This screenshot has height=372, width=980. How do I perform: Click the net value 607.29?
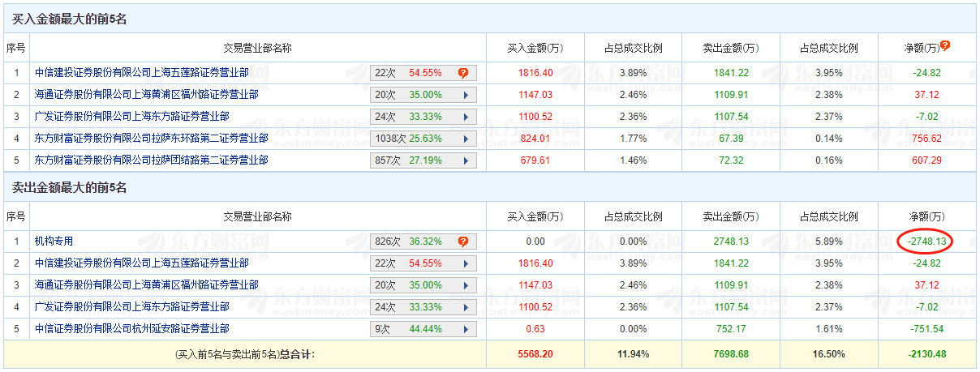tap(926, 160)
